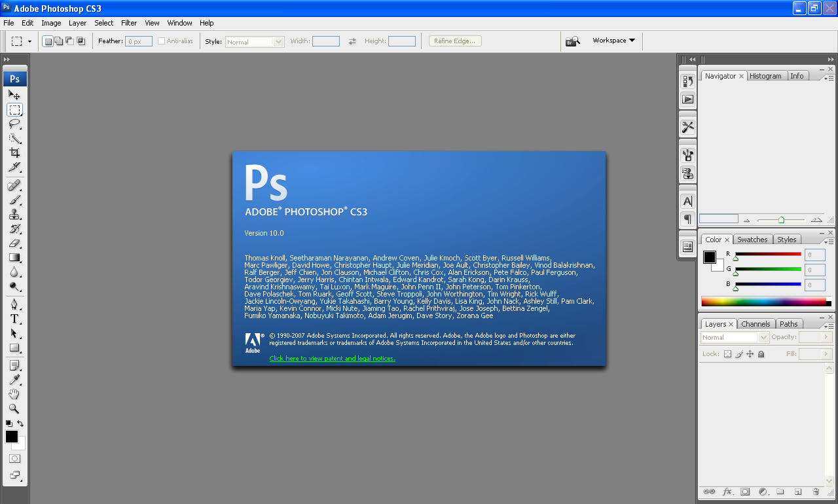Select the Crop tool

(14, 153)
